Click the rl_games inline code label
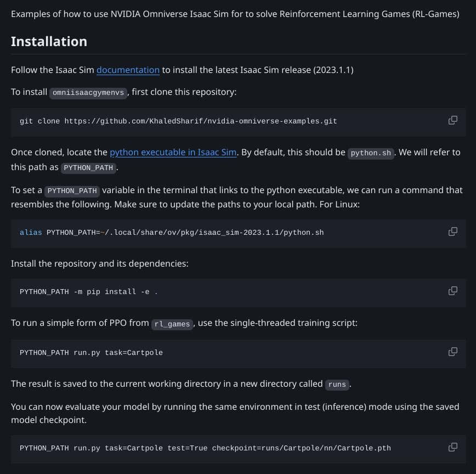 pyautogui.click(x=172, y=324)
